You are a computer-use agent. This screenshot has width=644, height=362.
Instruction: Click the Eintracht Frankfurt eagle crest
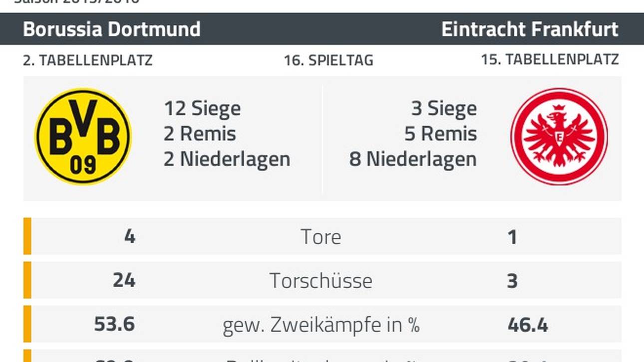(x=559, y=137)
